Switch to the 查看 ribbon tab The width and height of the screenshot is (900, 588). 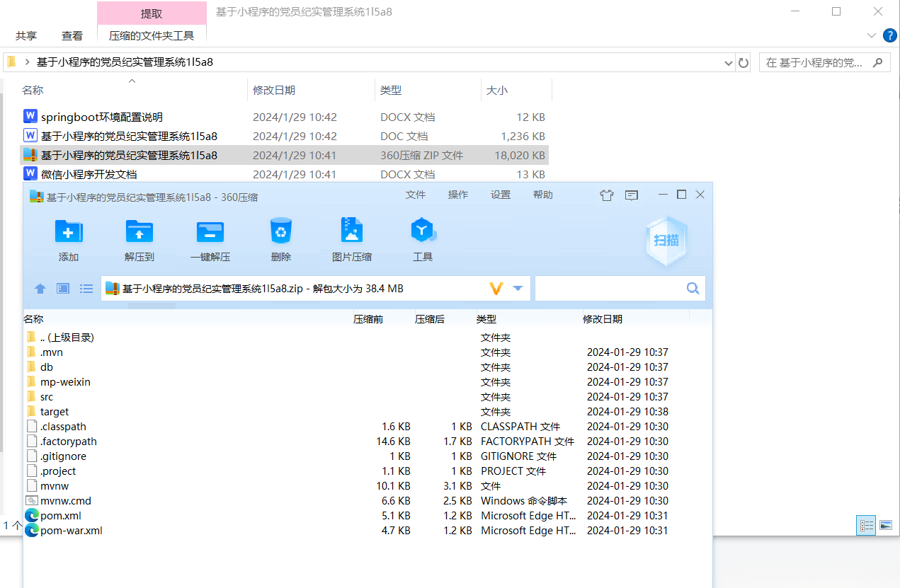72,35
